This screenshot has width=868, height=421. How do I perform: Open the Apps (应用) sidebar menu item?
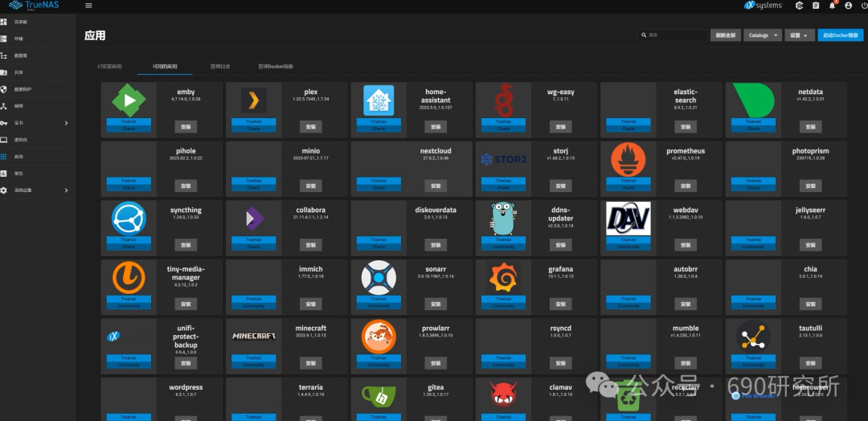[x=38, y=157]
